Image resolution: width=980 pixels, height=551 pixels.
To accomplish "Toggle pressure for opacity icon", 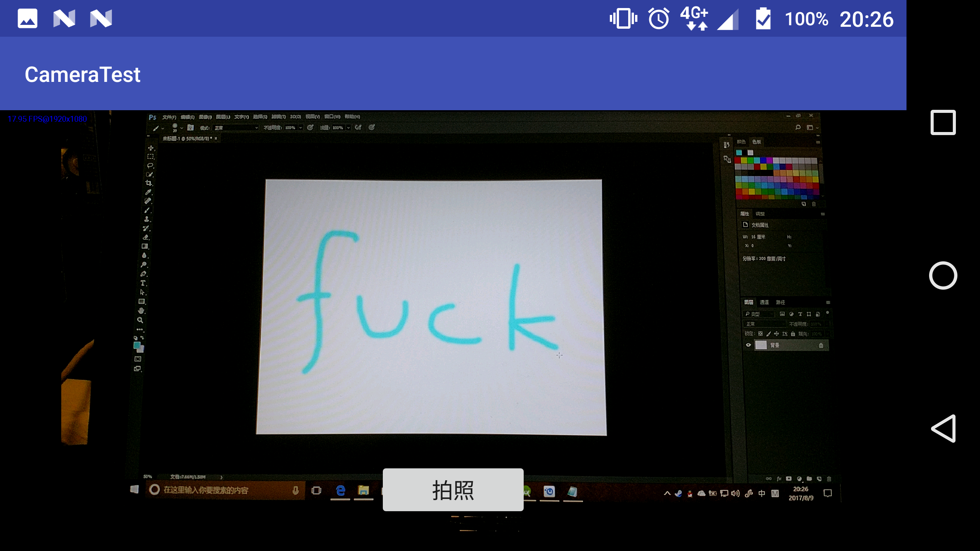I will click(x=310, y=127).
